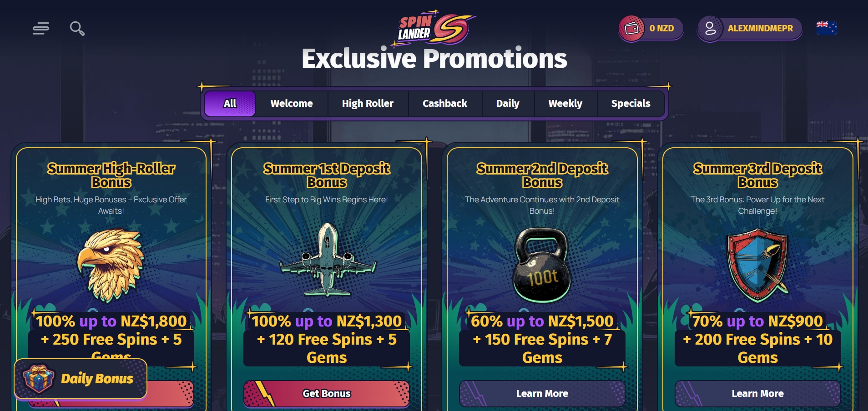Viewport: 868px width, 411px height.
Task: Click the Daily Bonus gift box icon
Action: 38,379
